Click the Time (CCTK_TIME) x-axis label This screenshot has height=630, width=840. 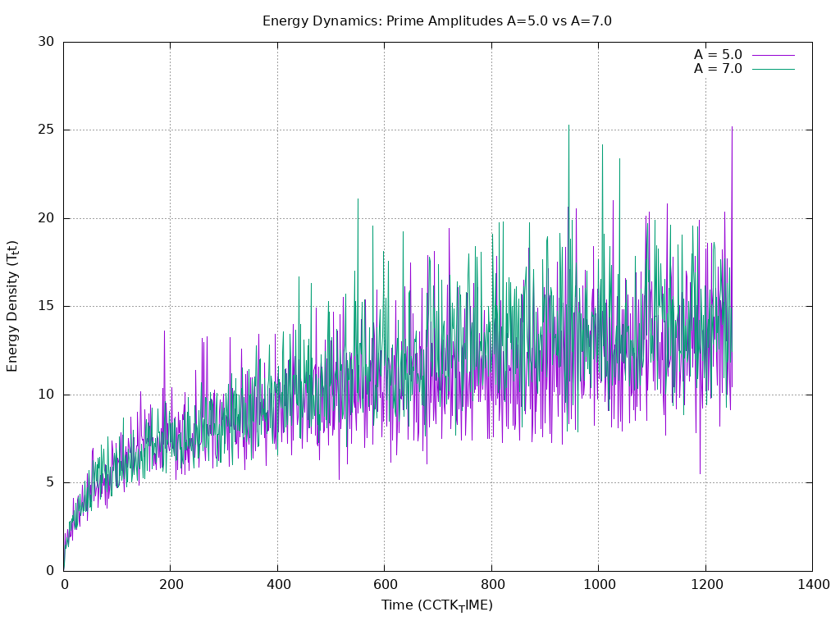(436, 605)
